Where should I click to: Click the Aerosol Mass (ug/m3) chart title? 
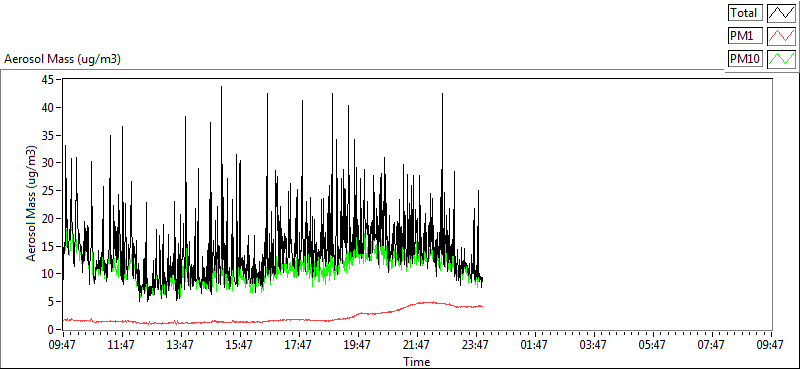point(63,59)
